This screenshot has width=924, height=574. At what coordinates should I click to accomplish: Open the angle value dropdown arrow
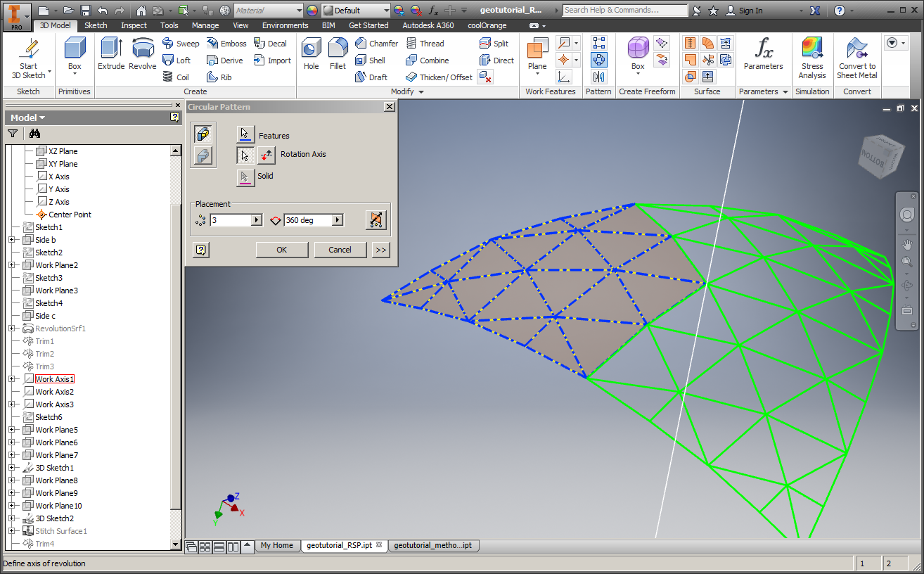click(x=338, y=220)
